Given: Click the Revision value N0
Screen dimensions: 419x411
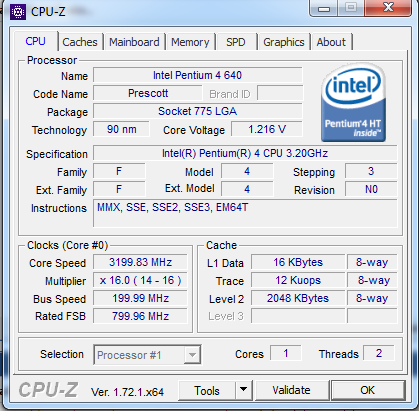Looking at the screenshot, I should (371, 189).
